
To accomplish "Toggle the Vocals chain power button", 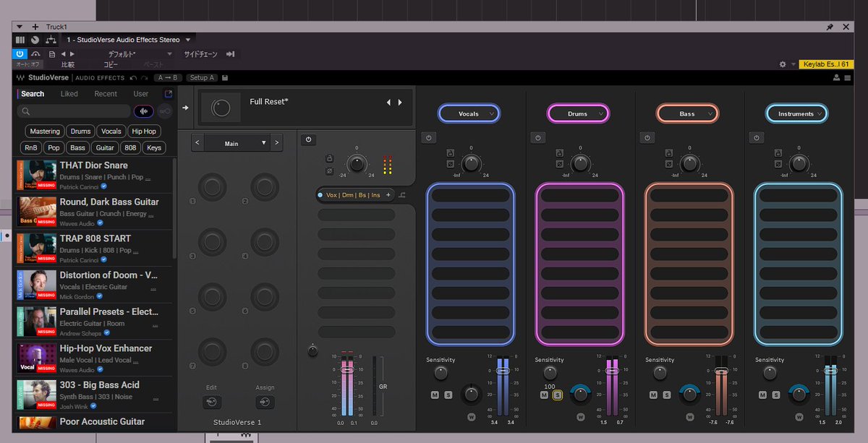I will coord(428,137).
